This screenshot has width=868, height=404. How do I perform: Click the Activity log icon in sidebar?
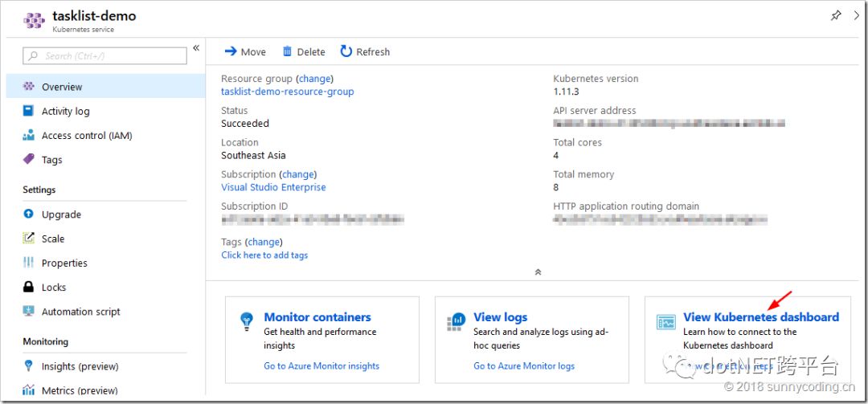click(29, 112)
